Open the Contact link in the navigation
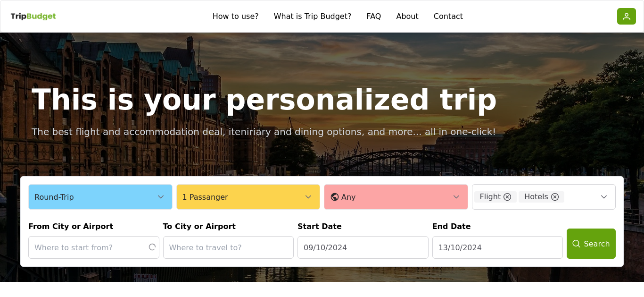Viewport: 644px width, 297px height. (x=448, y=17)
